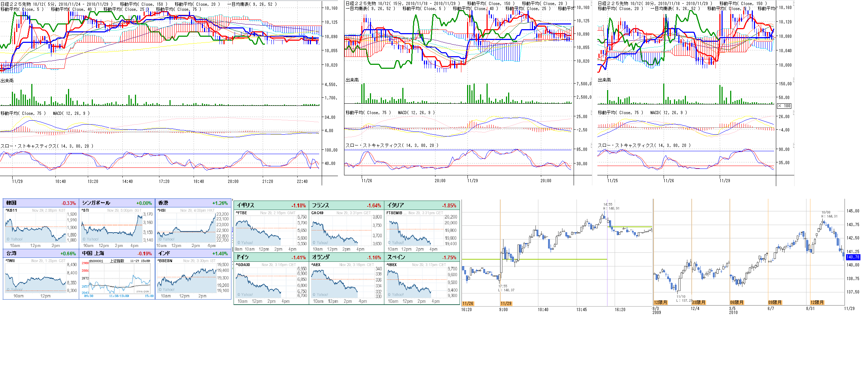The width and height of the screenshot is (868, 368).
Task: Click the 14:55 high 140.91 price annotation
Action: 611,206
